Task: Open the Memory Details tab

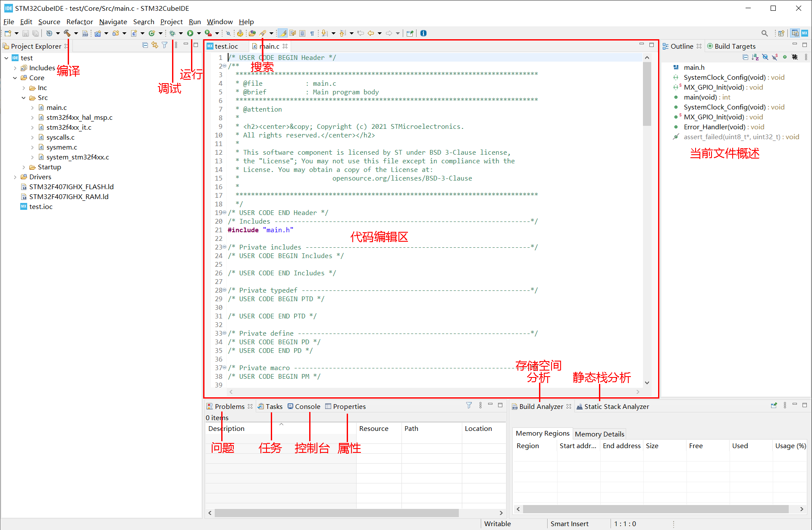Action: click(x=599, y=434)
